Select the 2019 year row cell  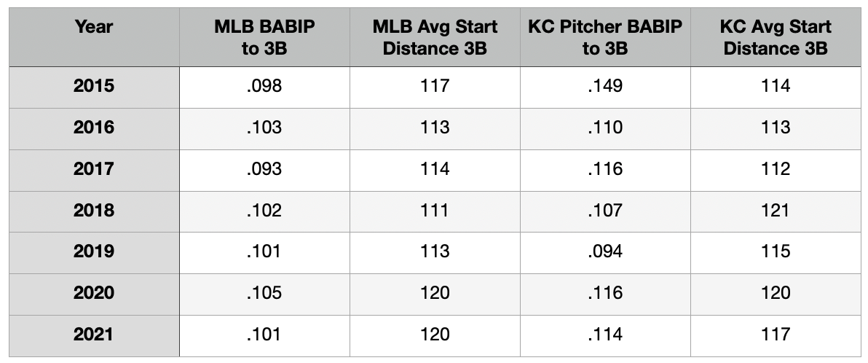tap(94, 251)
